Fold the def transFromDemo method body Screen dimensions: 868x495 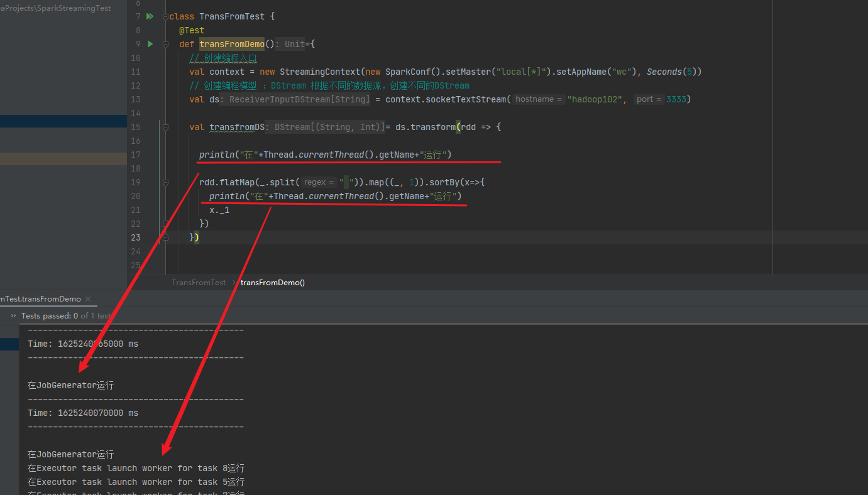click(165, 44)
